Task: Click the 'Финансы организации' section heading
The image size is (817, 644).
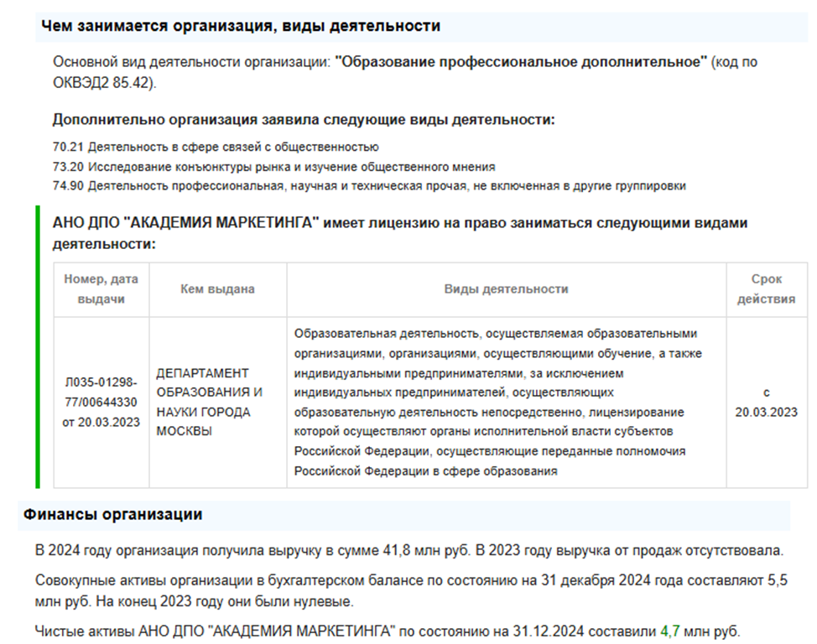Action: 113,515
